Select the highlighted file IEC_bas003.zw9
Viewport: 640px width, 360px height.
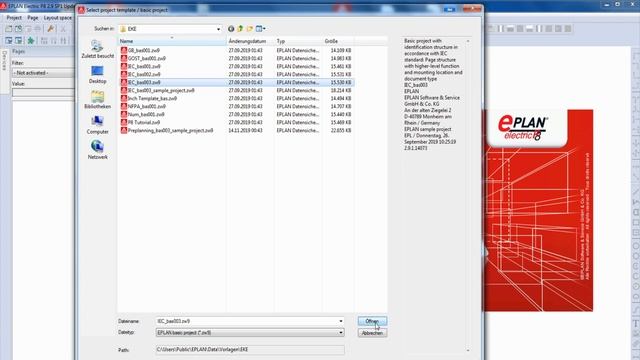coord(144,82)
